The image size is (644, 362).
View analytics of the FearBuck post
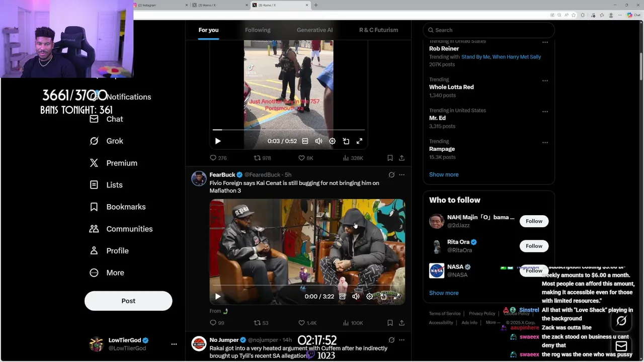352,323
